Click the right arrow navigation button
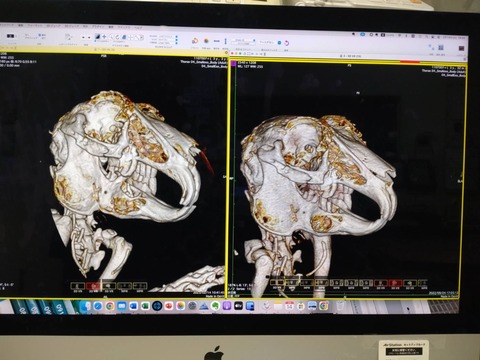Viewport: 480px width, 360px height. click(89, 37)
